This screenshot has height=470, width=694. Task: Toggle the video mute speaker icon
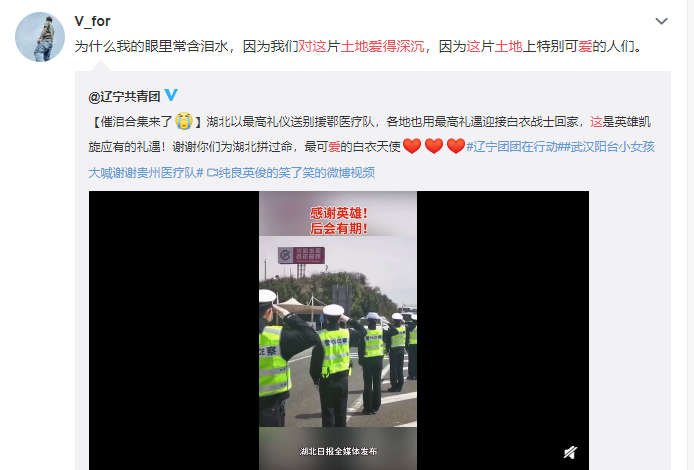click(570, 452)
